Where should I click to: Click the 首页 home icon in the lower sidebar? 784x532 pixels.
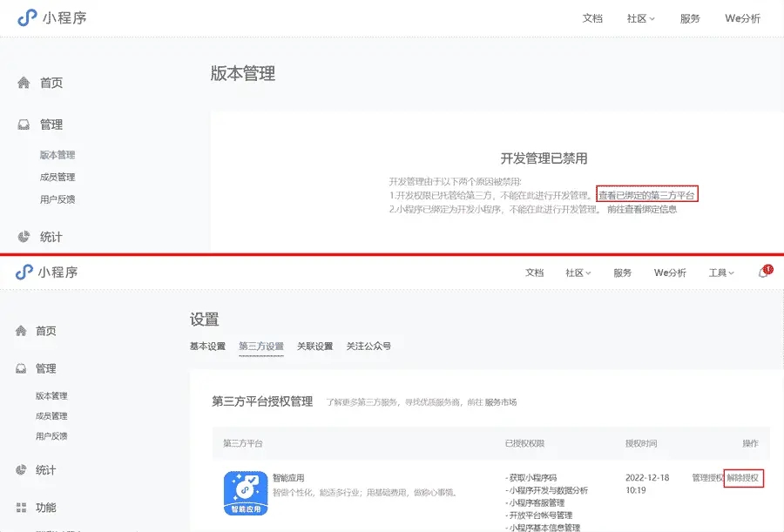coord(23,331)
